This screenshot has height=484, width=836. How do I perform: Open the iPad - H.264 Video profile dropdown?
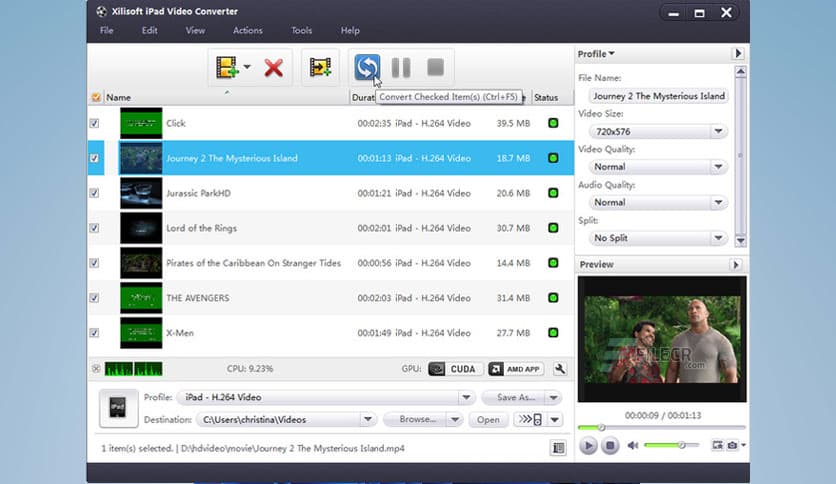tap(466, 398)
